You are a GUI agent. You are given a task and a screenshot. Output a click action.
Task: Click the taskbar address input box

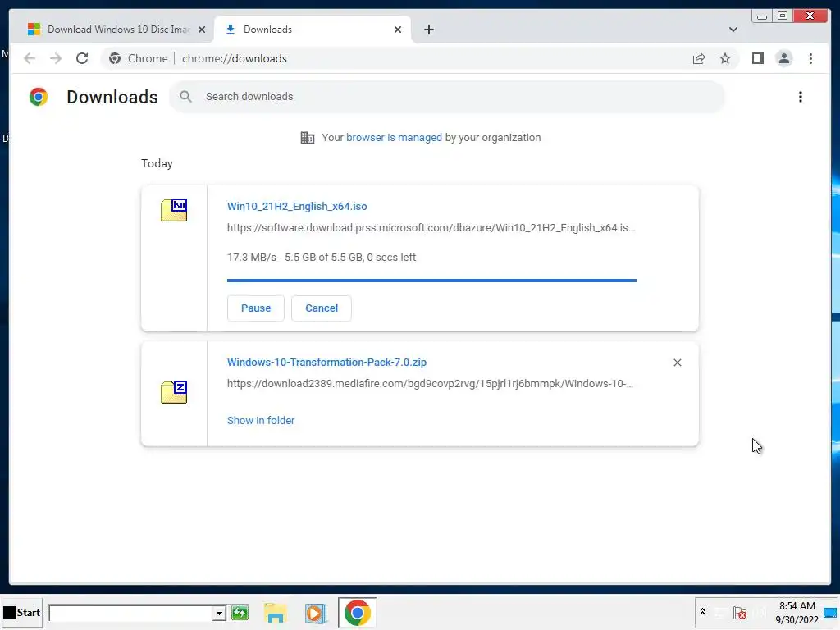130,613
